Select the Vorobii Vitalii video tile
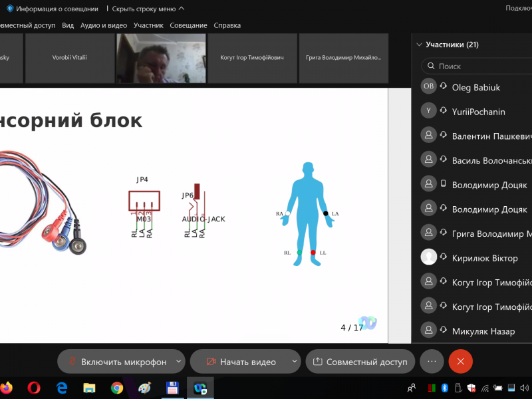 pos(69,58)
